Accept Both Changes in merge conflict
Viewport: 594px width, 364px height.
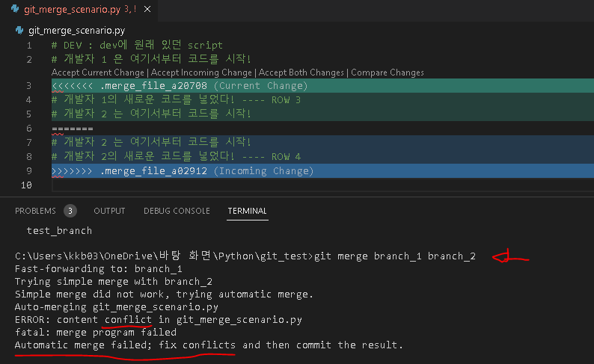[301, 73]
